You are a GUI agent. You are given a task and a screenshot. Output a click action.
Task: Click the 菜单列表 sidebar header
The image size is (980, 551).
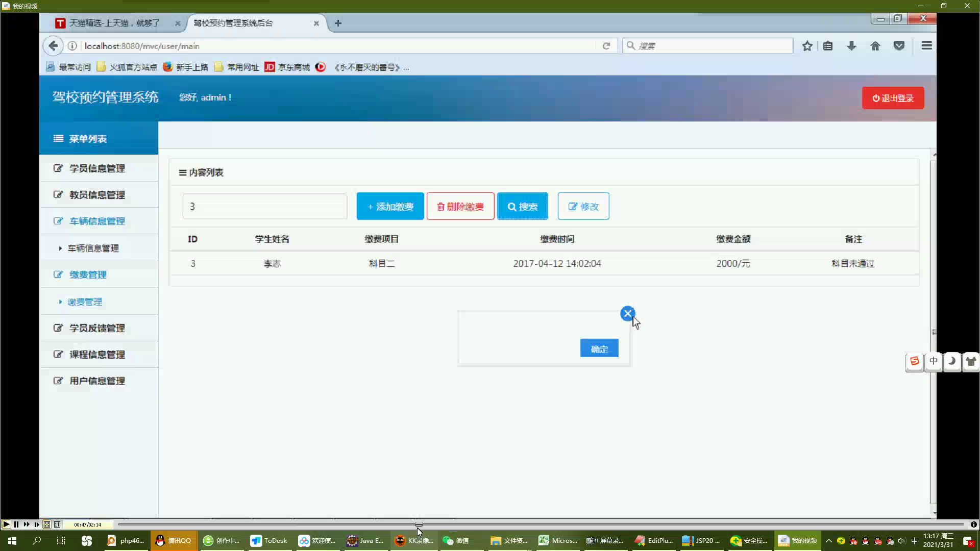tap(99, 138)
